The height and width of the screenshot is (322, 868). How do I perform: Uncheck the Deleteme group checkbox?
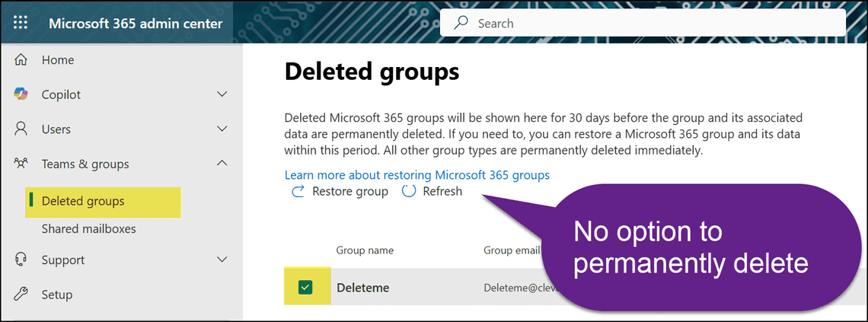(305, 287)
